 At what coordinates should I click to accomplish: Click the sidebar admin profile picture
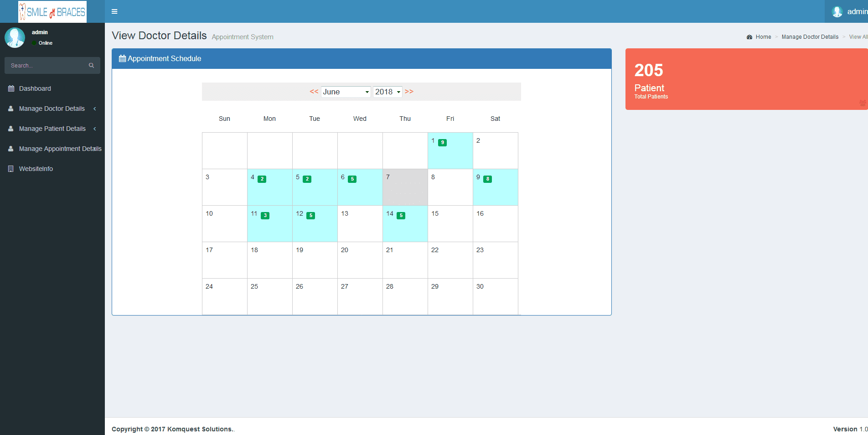tap(15, 37)
